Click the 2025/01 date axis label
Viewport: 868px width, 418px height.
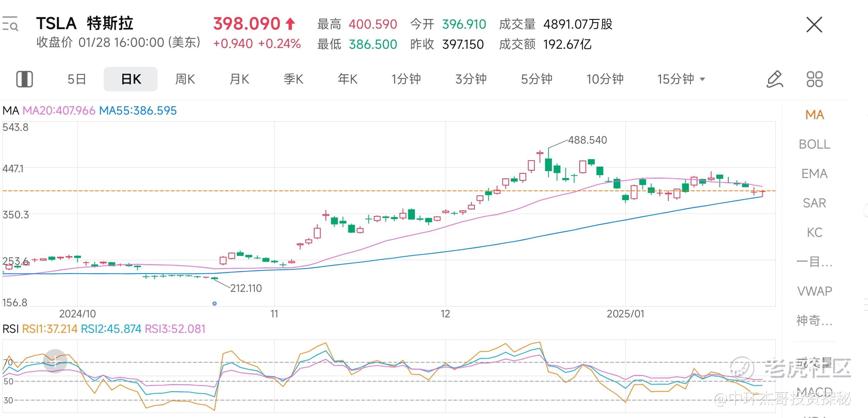626,313
